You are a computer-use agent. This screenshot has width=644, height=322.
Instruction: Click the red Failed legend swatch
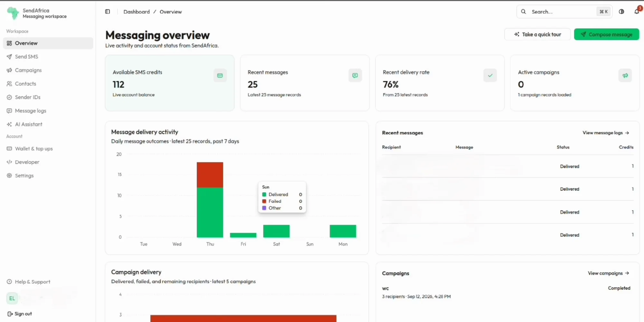[x=264, y=201]
